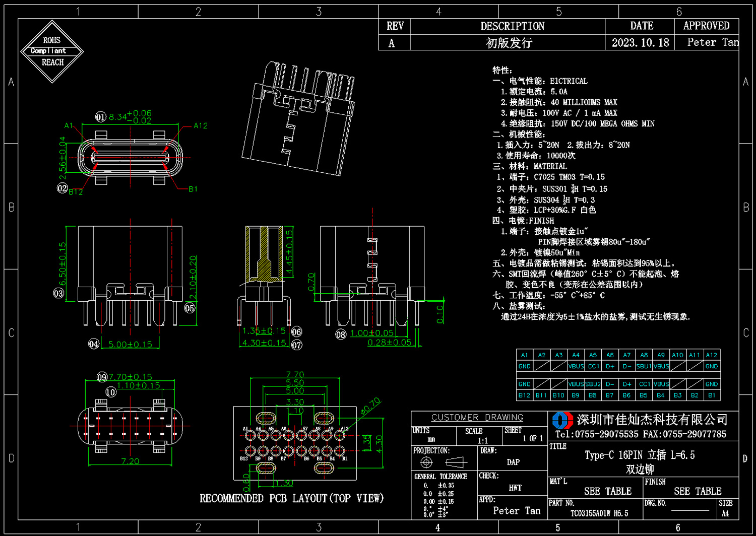Click the company logo beside 深圳市佳灿杰科技有限公司
This screenshot has height=536, width=756.
(562, 420)
